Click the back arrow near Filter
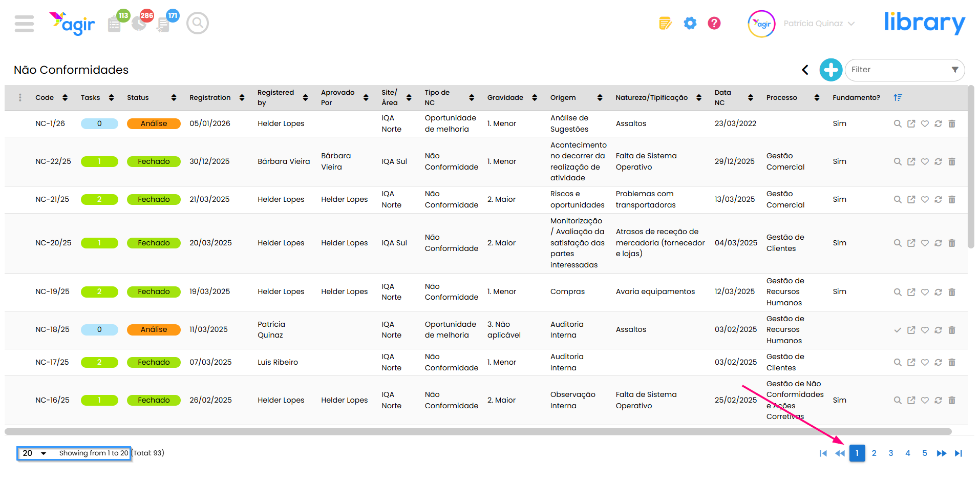This screenshot has width=980, height=481. point(805,70)
